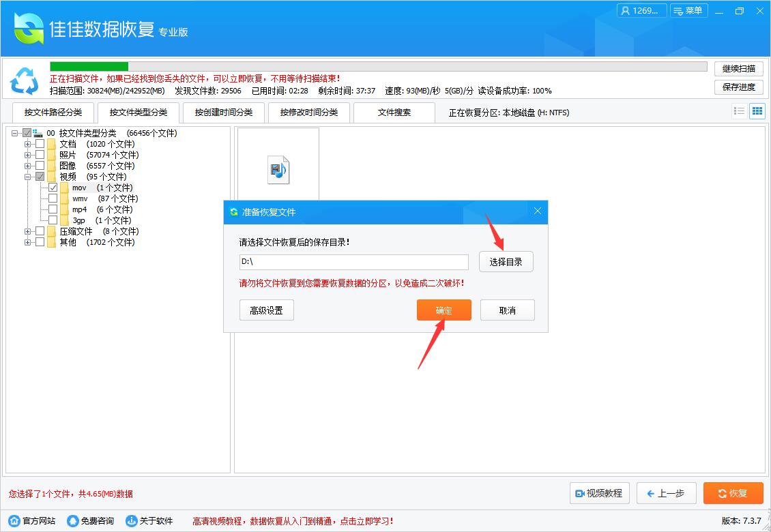Switch to thumbnail grid view
The width and height of the screenshot is (771, 532).
click(x=757, y=110)
